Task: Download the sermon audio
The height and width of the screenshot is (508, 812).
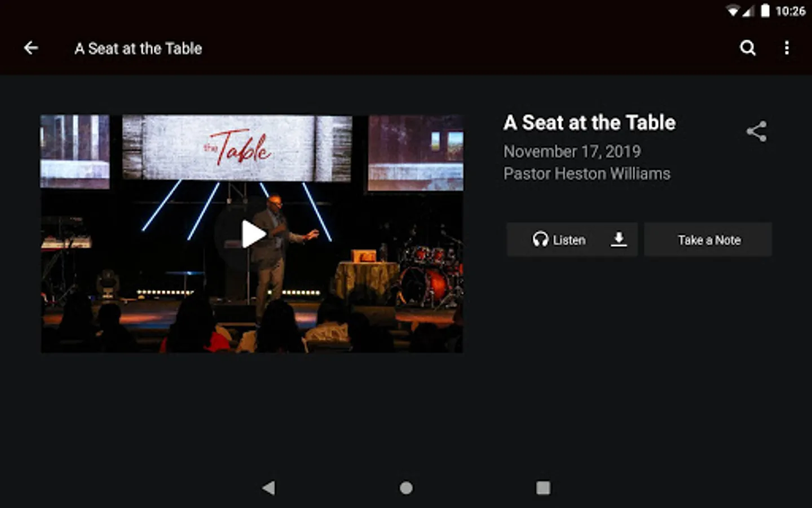Action: coord(619,239)
